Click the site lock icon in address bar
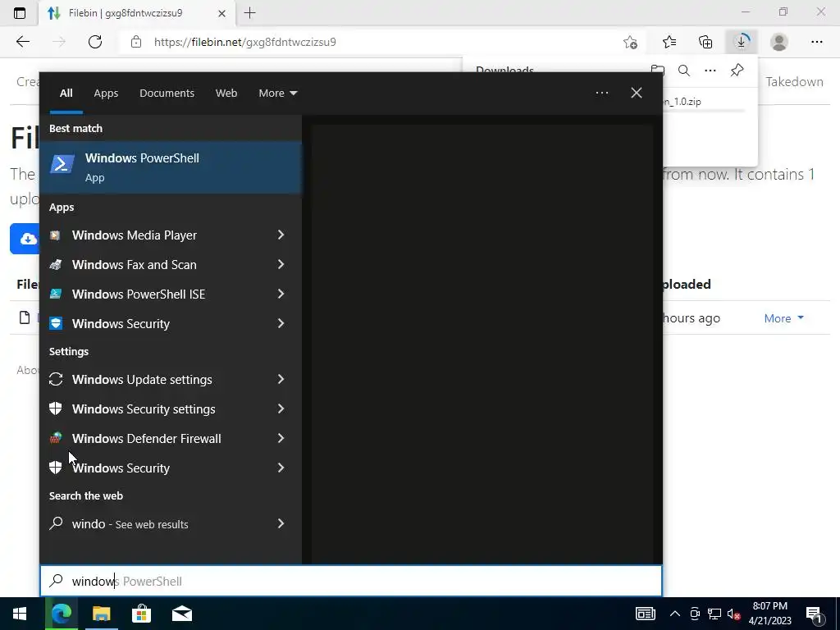 (x=136, y=42)
